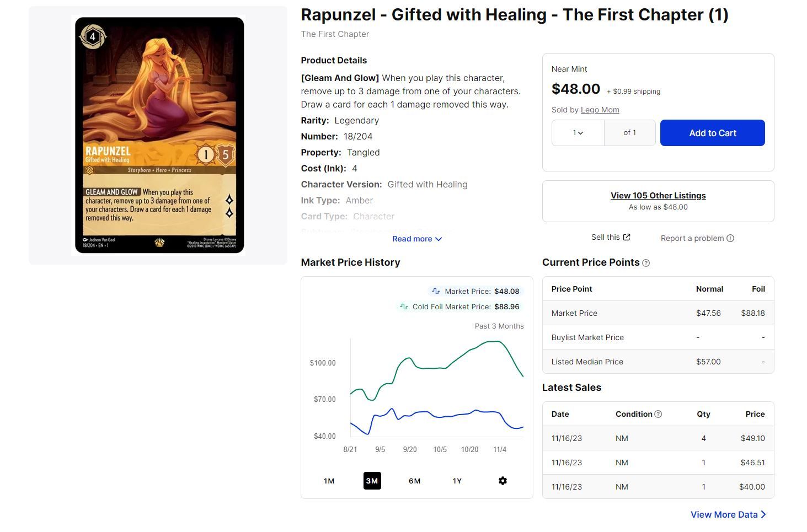
Task: Click the View More Data arrow
Action: 763,514
